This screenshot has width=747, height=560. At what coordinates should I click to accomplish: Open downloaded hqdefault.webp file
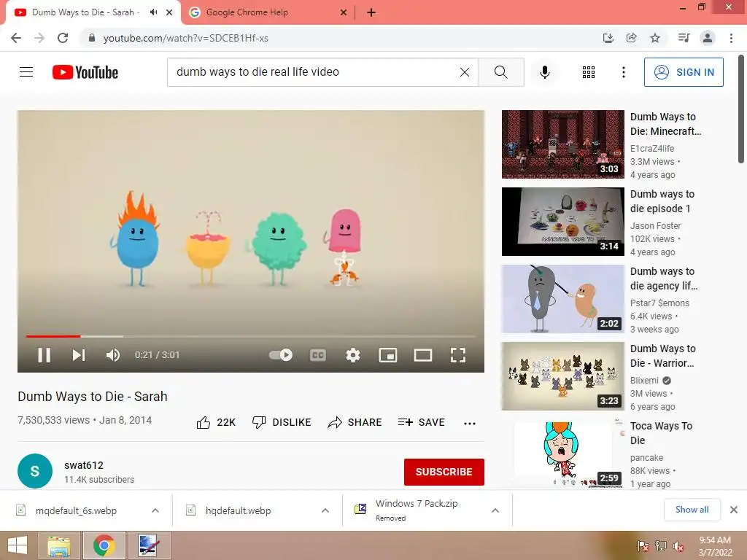(238, 510)
